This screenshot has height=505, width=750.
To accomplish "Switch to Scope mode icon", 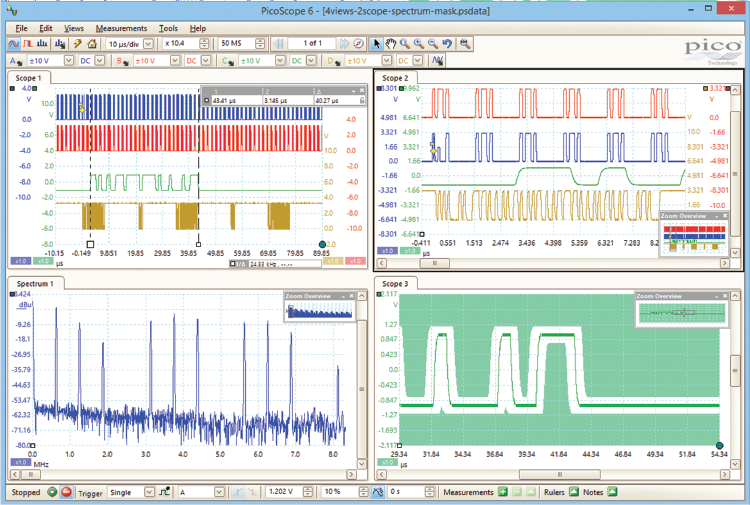I will [x=14, y=44].
